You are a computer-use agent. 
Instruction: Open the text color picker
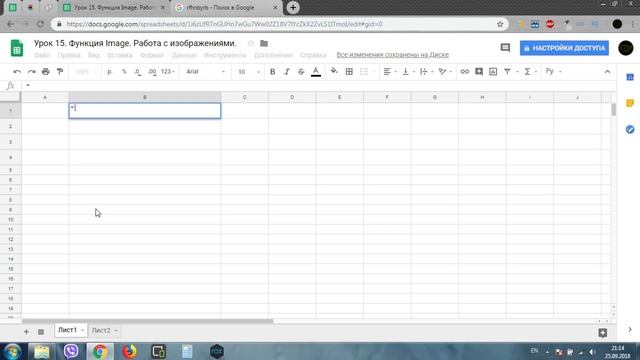pos(316,72)
